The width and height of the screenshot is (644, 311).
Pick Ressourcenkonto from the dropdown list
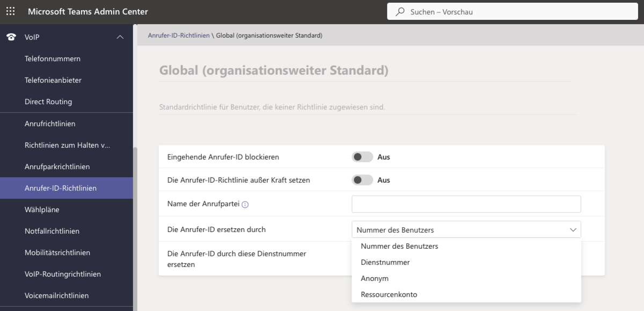(389, 294)
